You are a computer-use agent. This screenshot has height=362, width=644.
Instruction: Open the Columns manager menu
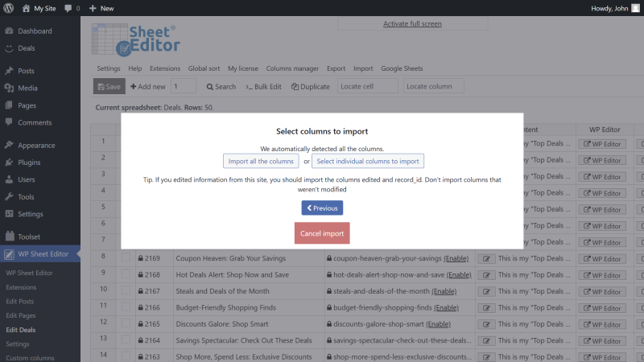pos(292,68)
